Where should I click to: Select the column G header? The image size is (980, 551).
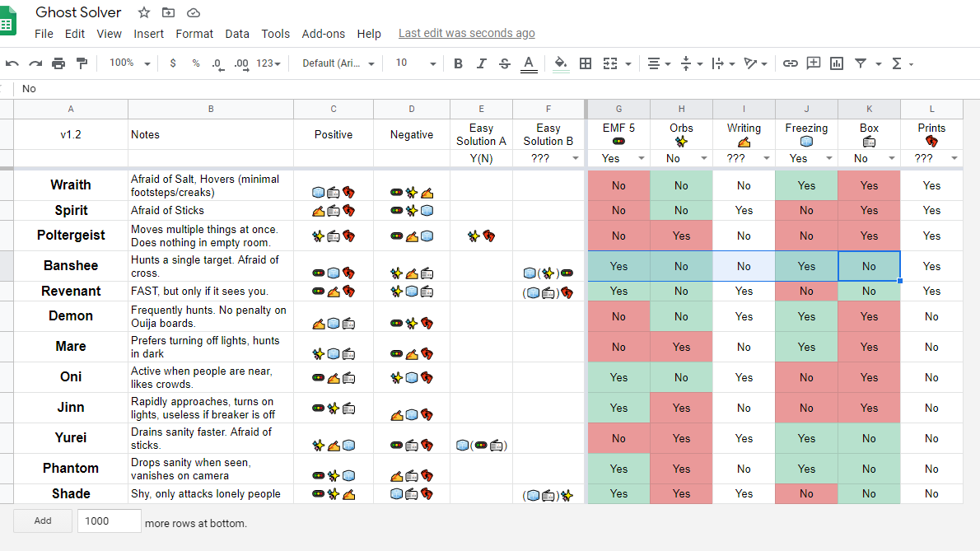(x=618, y=109)
